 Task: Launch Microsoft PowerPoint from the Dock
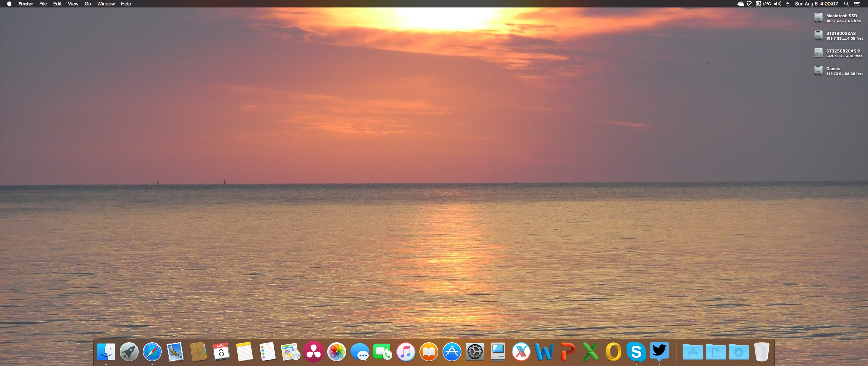(x=567, y=352)
